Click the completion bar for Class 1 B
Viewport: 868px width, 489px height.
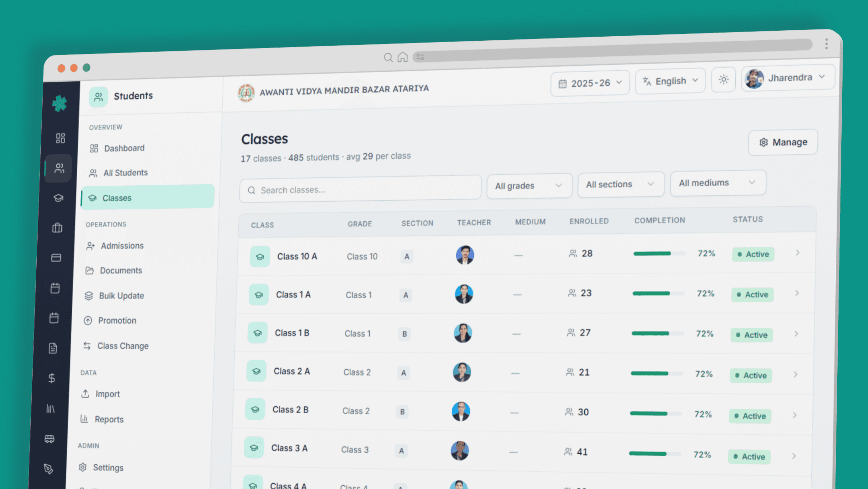click(x=658, y=333)
